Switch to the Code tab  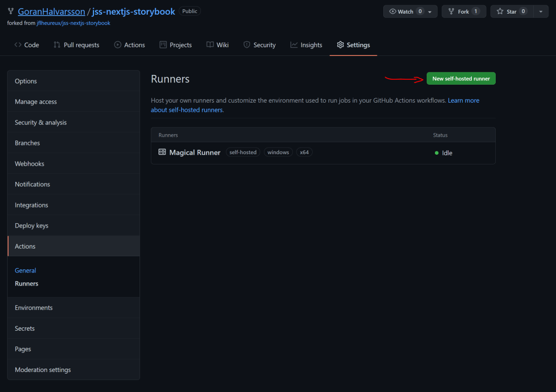click(x=27, y=45)
